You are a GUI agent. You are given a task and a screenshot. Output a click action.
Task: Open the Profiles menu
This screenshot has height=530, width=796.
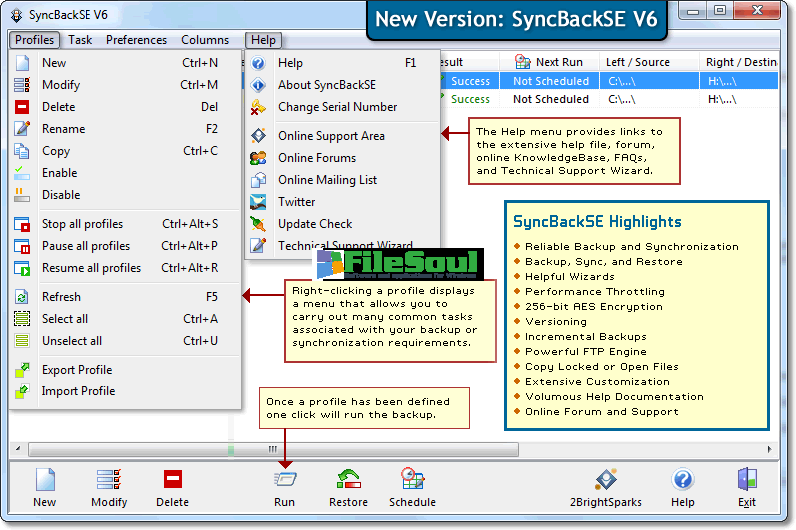(35, 40)
